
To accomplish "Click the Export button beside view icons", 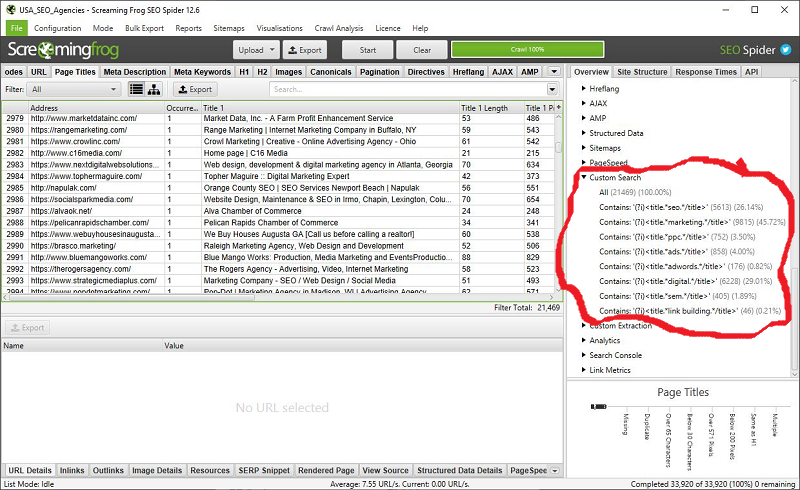I will pos(195,89).
